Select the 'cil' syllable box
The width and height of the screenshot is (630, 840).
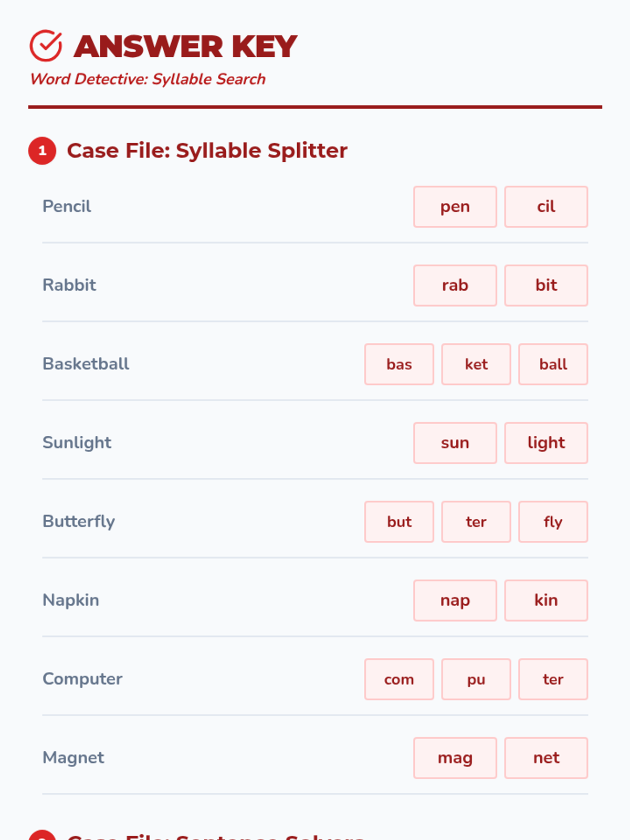click(x=546, y=207)
